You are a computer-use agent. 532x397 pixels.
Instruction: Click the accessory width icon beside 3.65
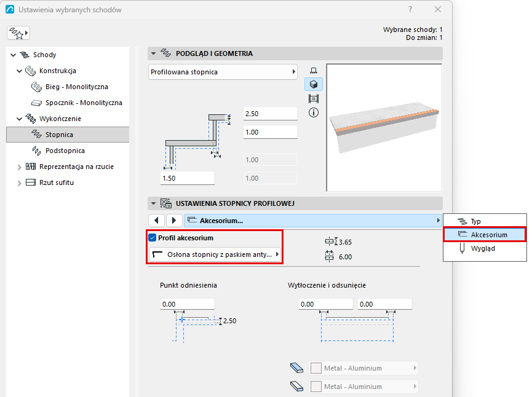click(x=331, y=242)
